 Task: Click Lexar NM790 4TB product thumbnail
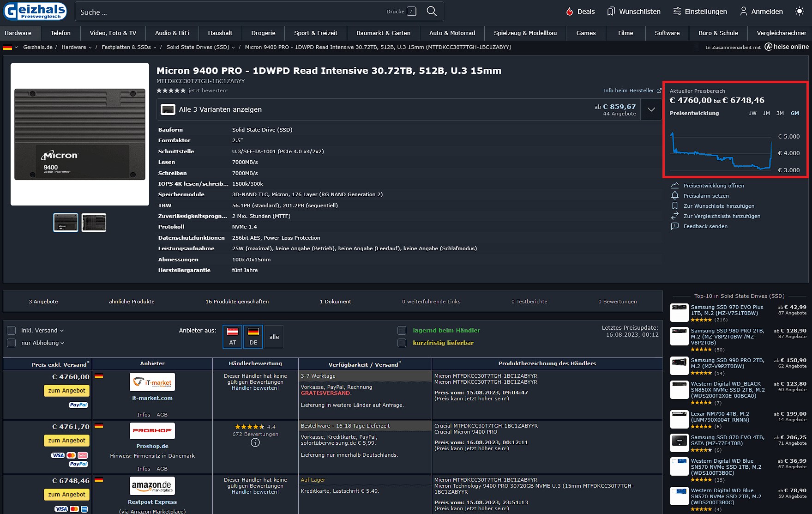point(680,420)
